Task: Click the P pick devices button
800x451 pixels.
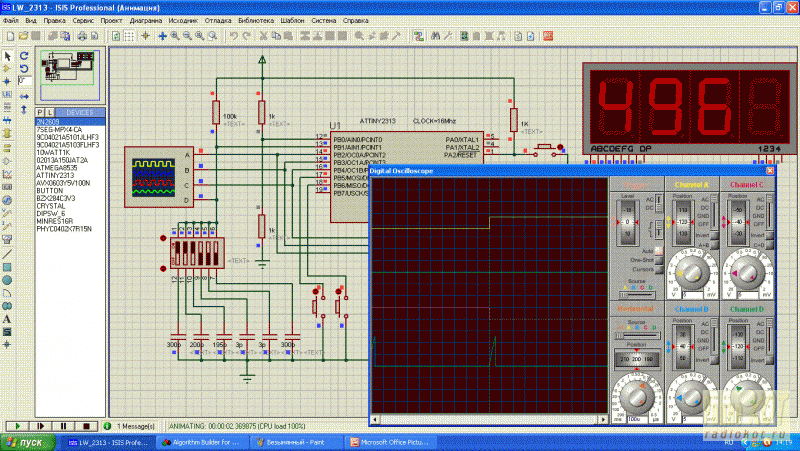Action: (x=40, y=112)
